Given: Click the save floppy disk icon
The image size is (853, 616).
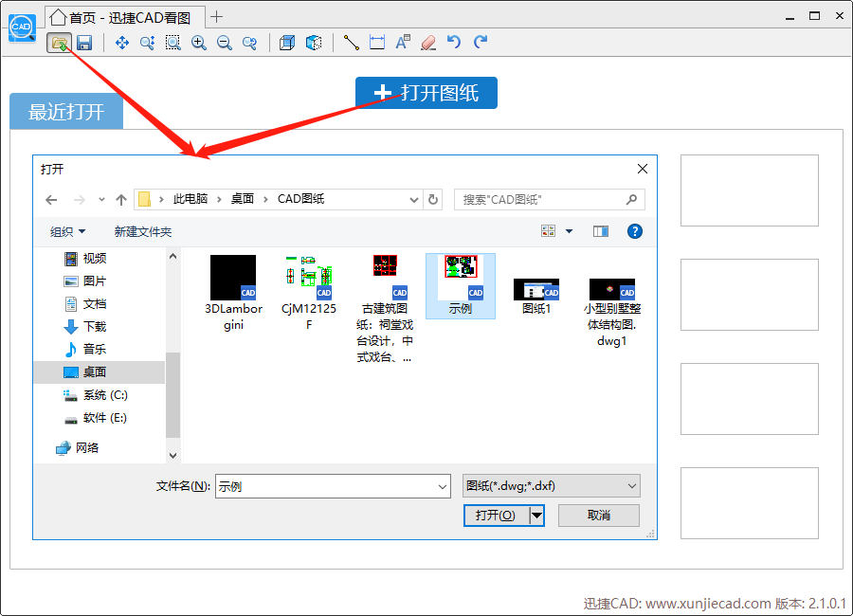Looking at the screenshot, I should 84,43.
